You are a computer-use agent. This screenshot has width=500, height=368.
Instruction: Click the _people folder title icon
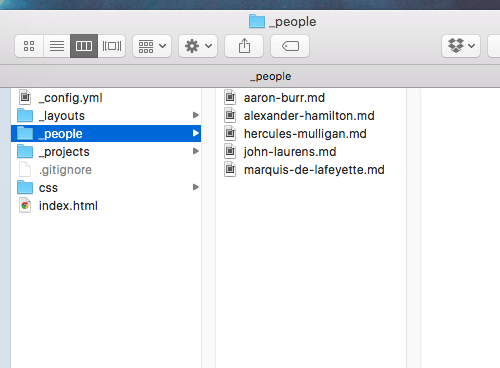(257, 21)
